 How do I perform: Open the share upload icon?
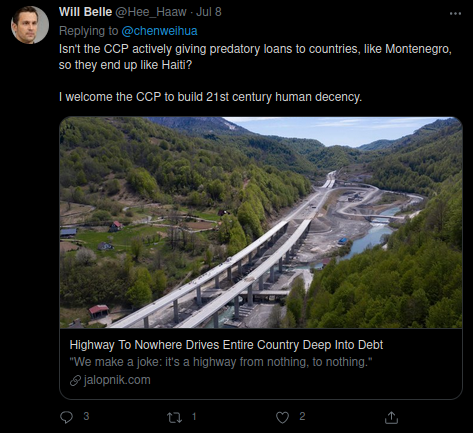391,417
